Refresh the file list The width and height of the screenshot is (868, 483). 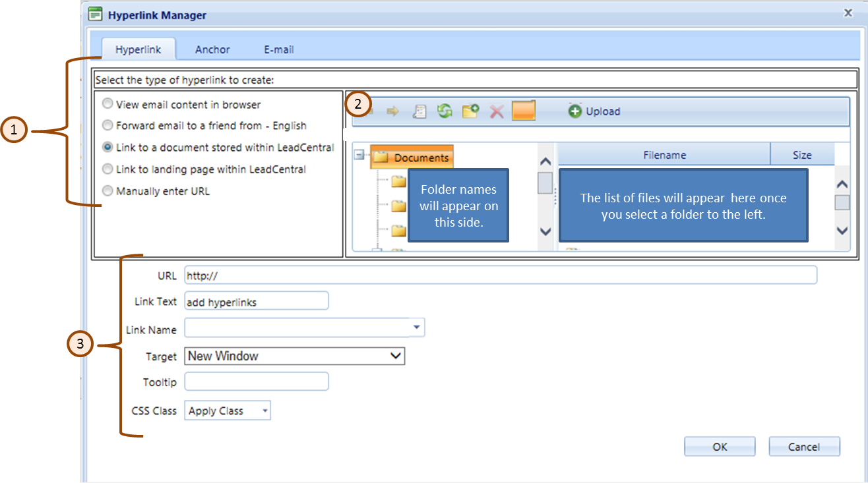(x=445, y=111)
